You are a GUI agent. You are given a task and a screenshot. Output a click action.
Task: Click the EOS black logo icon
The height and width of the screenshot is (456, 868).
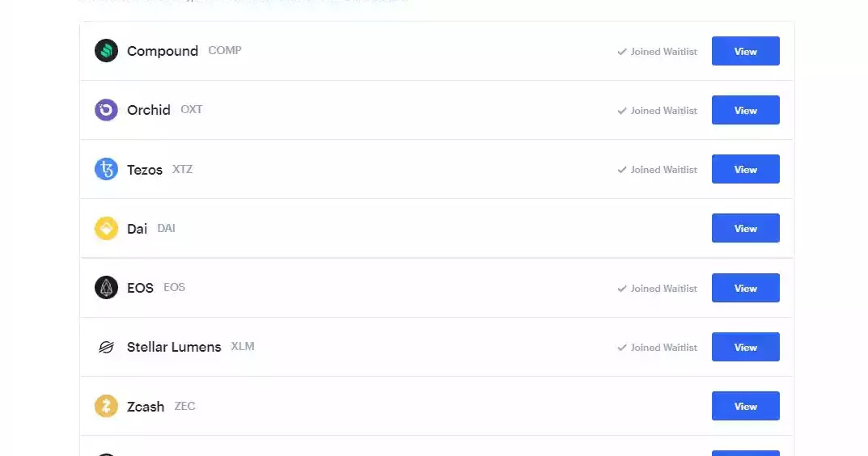click(106, 288)
